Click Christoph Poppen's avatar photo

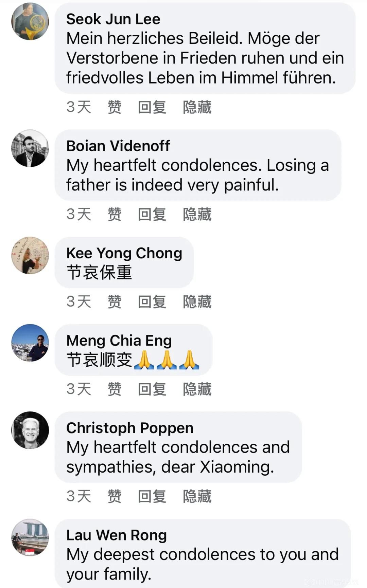pos(30,430)
